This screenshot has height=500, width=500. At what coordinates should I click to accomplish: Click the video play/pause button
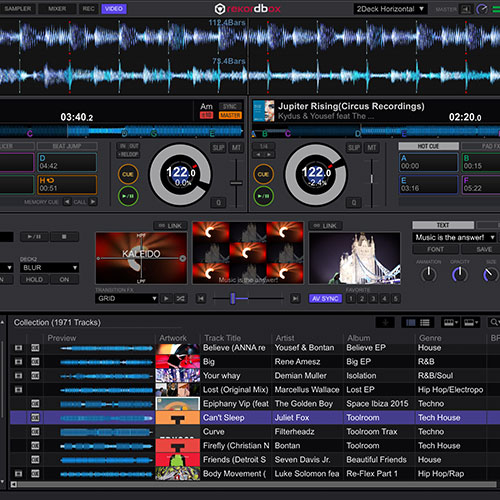[34, 237]
